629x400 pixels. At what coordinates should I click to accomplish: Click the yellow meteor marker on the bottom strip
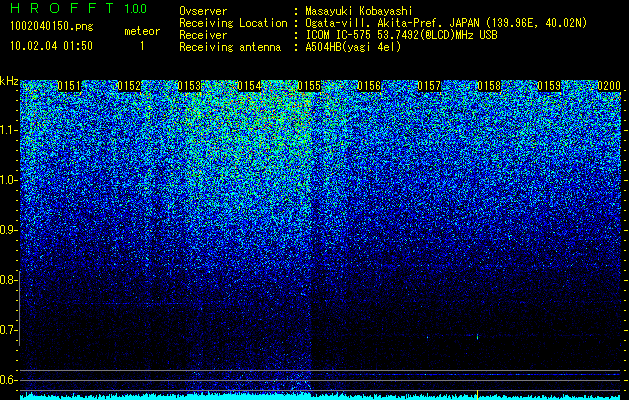477,395
